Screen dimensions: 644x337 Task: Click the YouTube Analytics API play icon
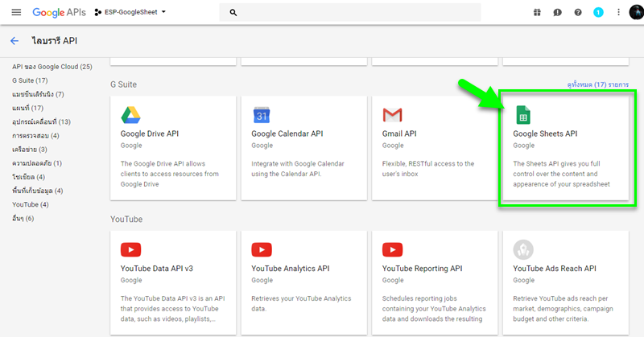click(x=262, y=249)
